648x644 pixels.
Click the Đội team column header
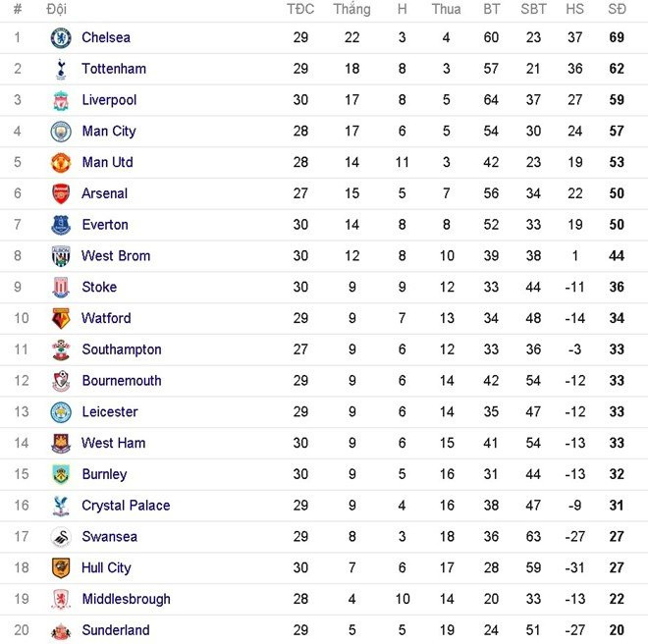tap(57, 9)
